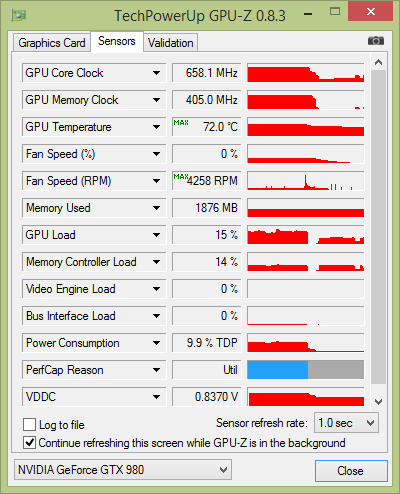Image resolution: width=400 pixels, height=494 pixels.
Task: Uncheck Continue refreshing while in background
Action: (30, 443)
